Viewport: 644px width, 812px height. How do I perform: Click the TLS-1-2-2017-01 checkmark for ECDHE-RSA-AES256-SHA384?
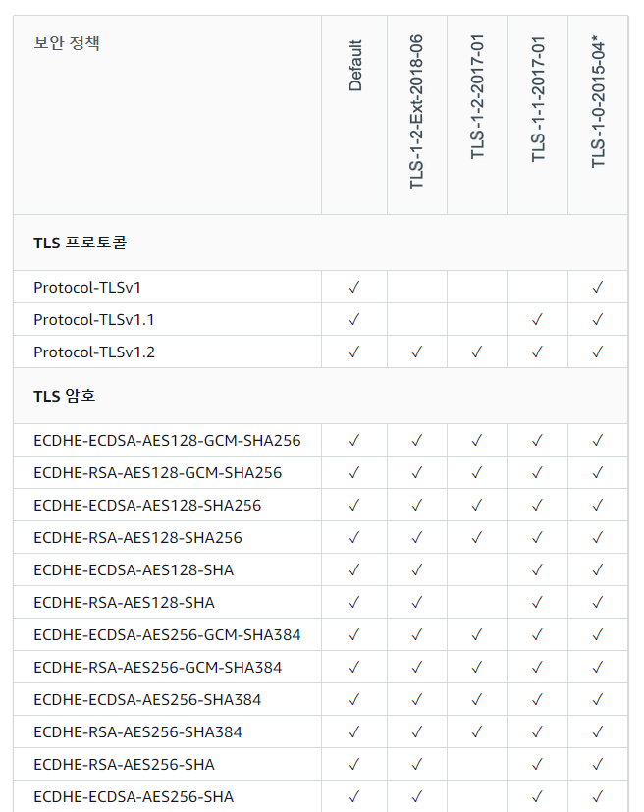[x=476, y=732]
